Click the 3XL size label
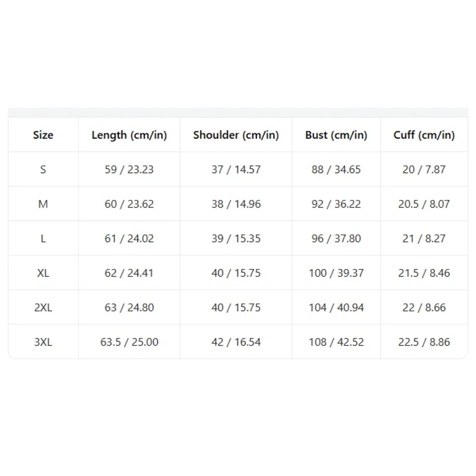The height and width of the screenshot is (476, 476). [43, 342]
